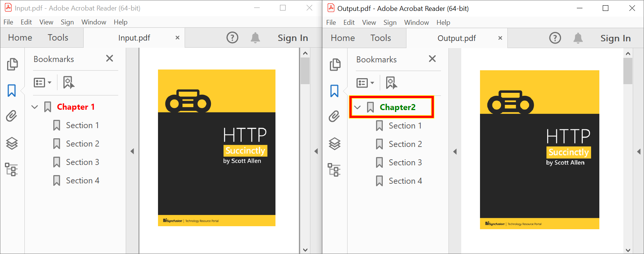Open Model Tree icon in Input.pdf window
This screenshot has width=644, height=254.
point(11,169)
